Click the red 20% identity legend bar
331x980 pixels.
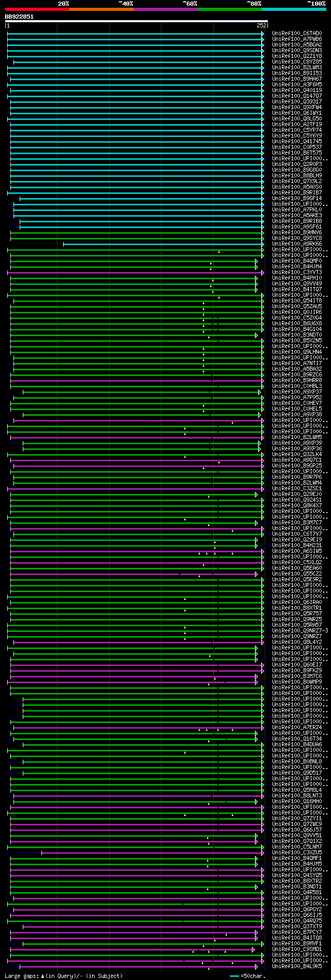[x=37, y=9]
